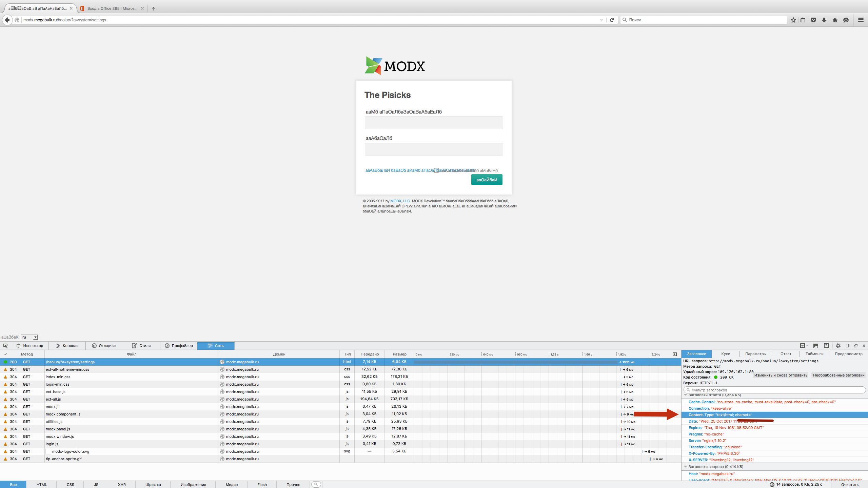868x488 pixels.
Task: Click the MODX, LLC link
Action: pyautogui.click(x=400, y=201)
